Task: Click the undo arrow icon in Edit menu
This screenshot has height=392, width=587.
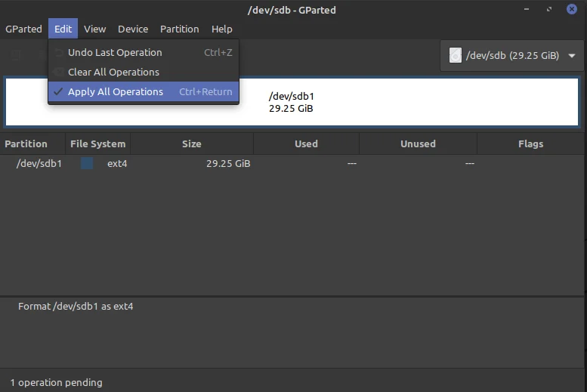Action: tap(59, 53)
